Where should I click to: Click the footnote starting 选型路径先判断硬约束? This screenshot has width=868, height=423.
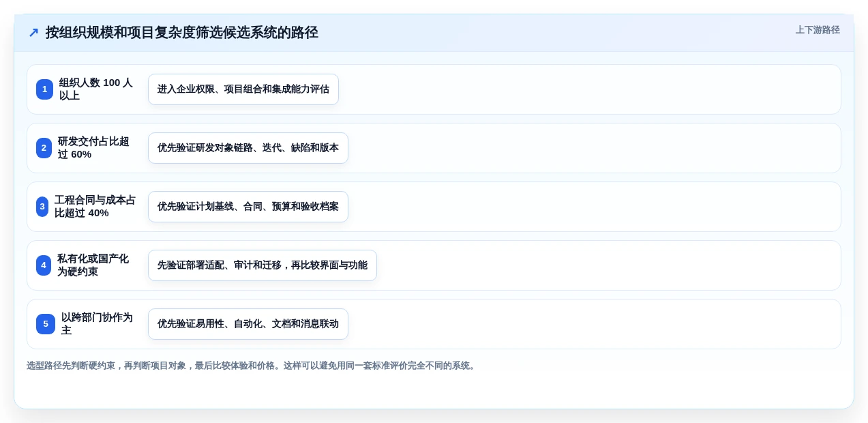point(252,366)
